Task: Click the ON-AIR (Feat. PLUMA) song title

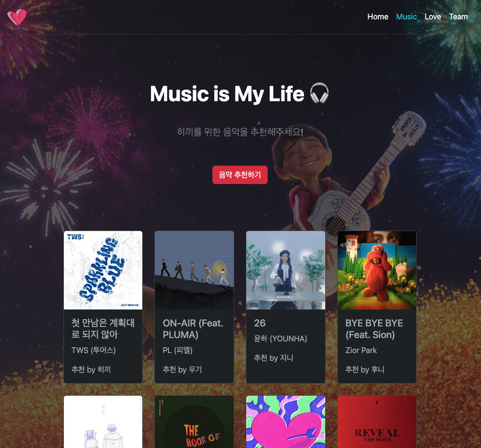Action: coord(193,328)
